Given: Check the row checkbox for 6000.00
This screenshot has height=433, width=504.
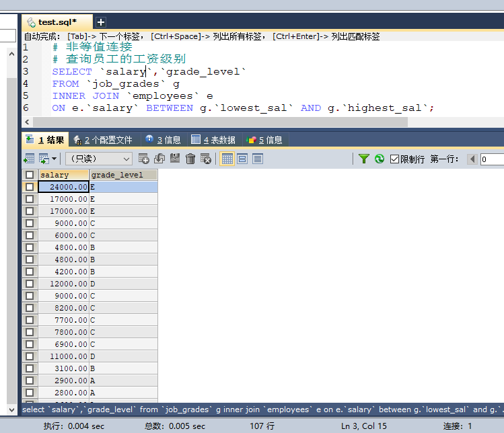Looking at the screenshot, I should 30,235.
